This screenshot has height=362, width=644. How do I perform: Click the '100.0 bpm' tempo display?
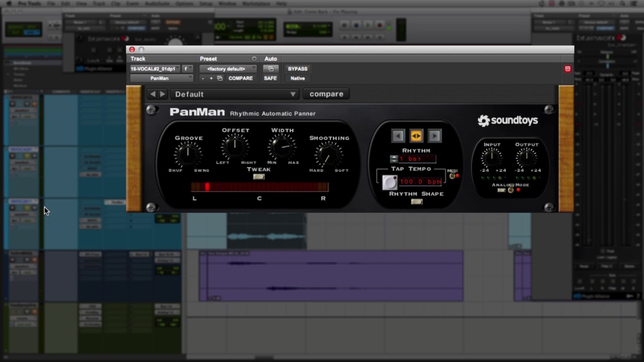[x=421, y=182]
